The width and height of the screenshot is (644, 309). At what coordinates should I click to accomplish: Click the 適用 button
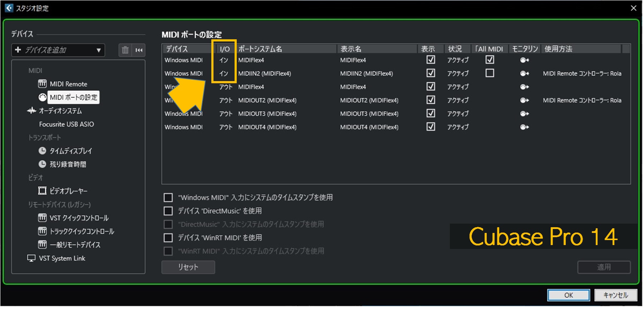tap(604, 267)
